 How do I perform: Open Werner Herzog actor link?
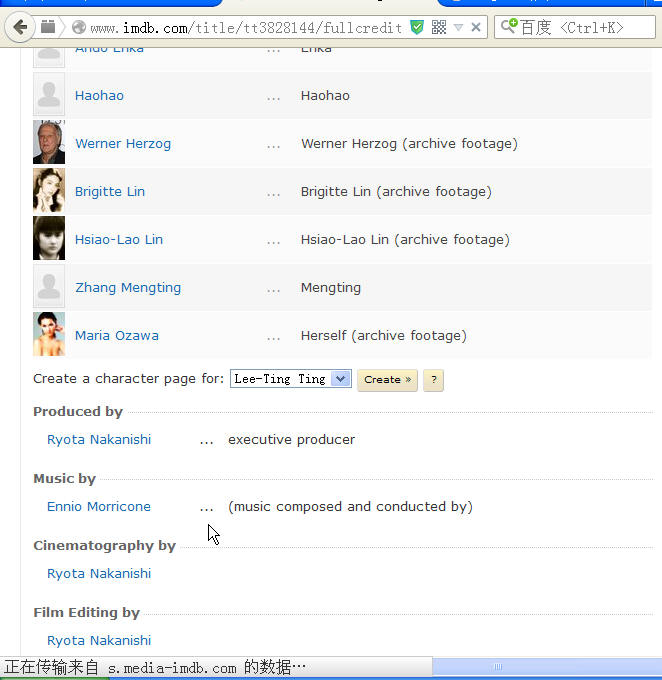coord(123,144)
